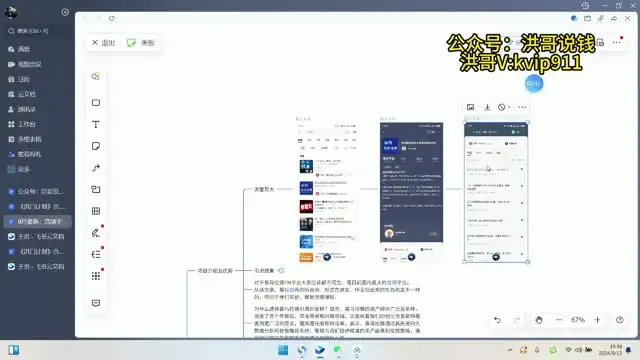Open the first 主页 - 飞书云文档 tab
This screenshot has width=640, height=360.
pos(37,236)
